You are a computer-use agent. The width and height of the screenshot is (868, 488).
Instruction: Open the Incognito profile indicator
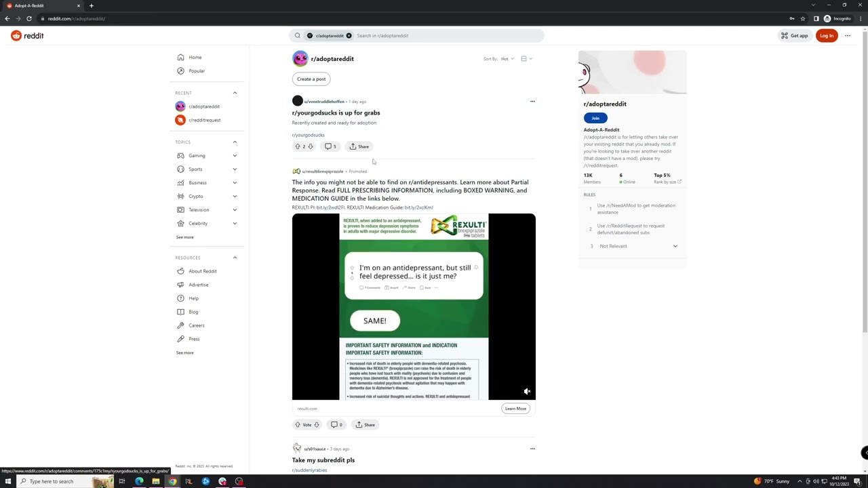[x=837, y=18]
